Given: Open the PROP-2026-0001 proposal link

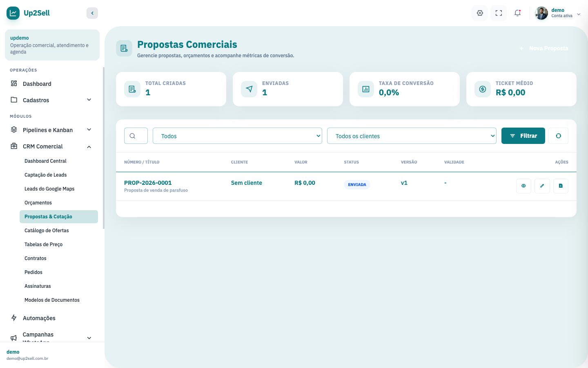Looking at the screenshot, I should 148,183.
